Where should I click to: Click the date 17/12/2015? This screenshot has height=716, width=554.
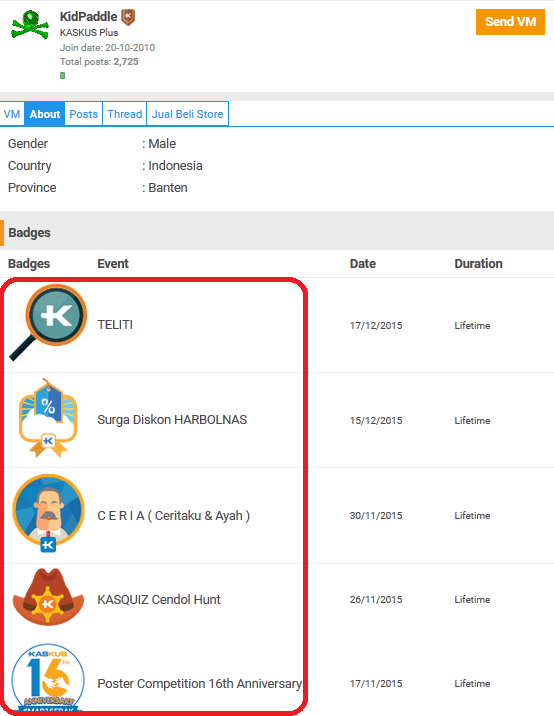pos(376,326)
